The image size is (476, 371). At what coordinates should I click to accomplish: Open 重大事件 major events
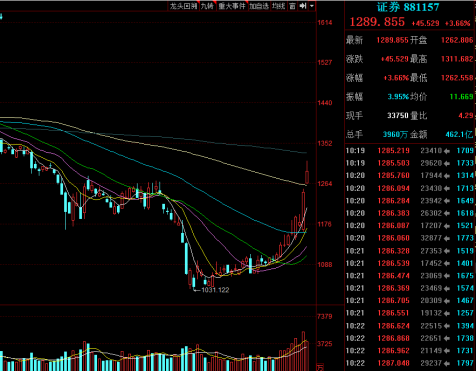coord(232,6)
